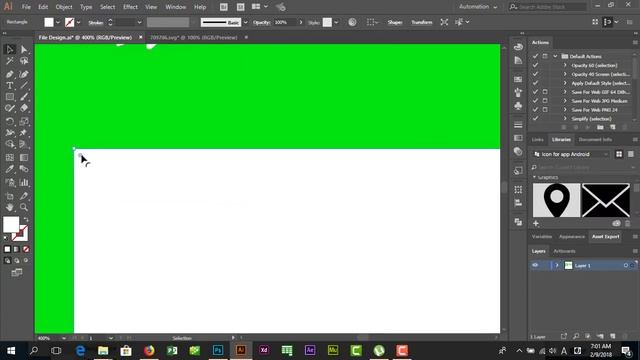Select the Eraser tool
The image size is (640, 360).
(x=24, y=109)
